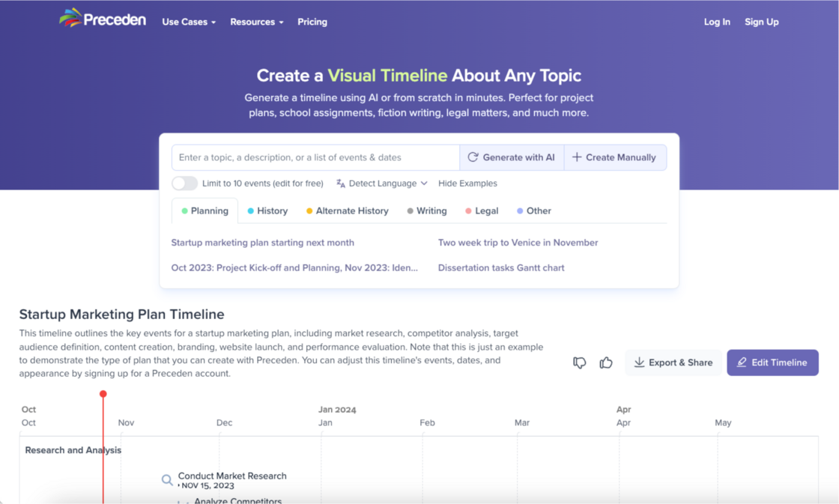Click the Hide Examples link
839x504 pixels.
click(x=467, y=183)
